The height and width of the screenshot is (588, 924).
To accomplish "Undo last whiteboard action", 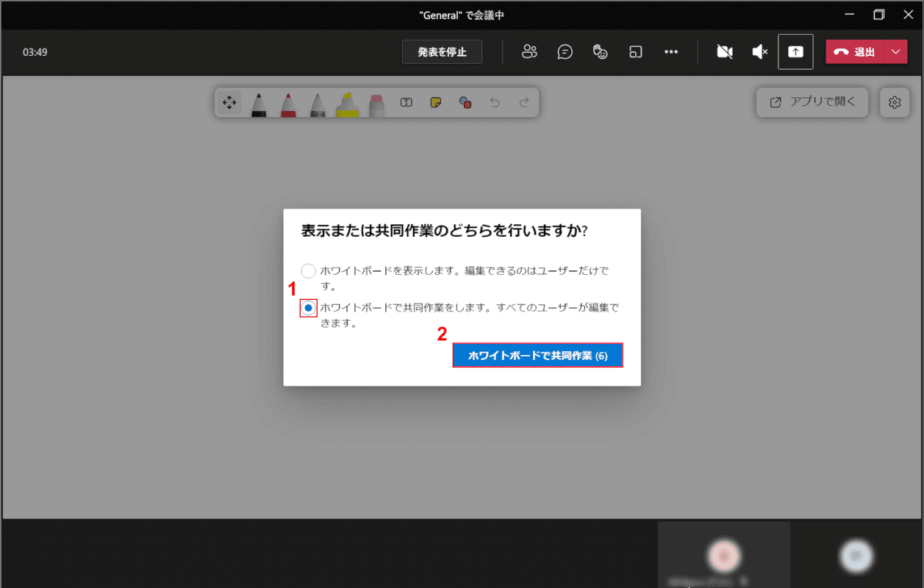I will tap(495, 103).
